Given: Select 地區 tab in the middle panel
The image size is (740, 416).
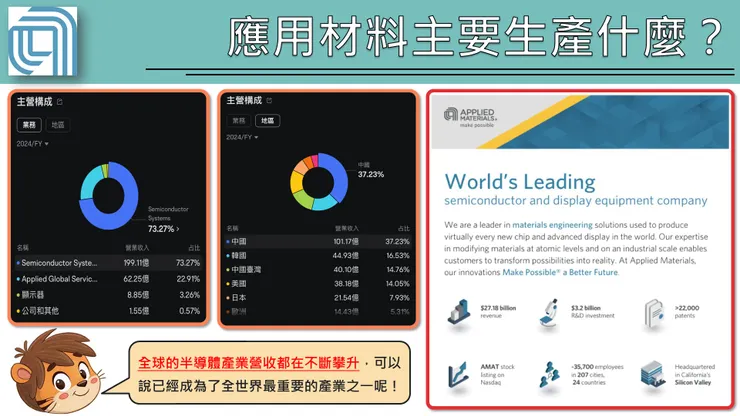Looking at the screenshot, I should [268, 120].
